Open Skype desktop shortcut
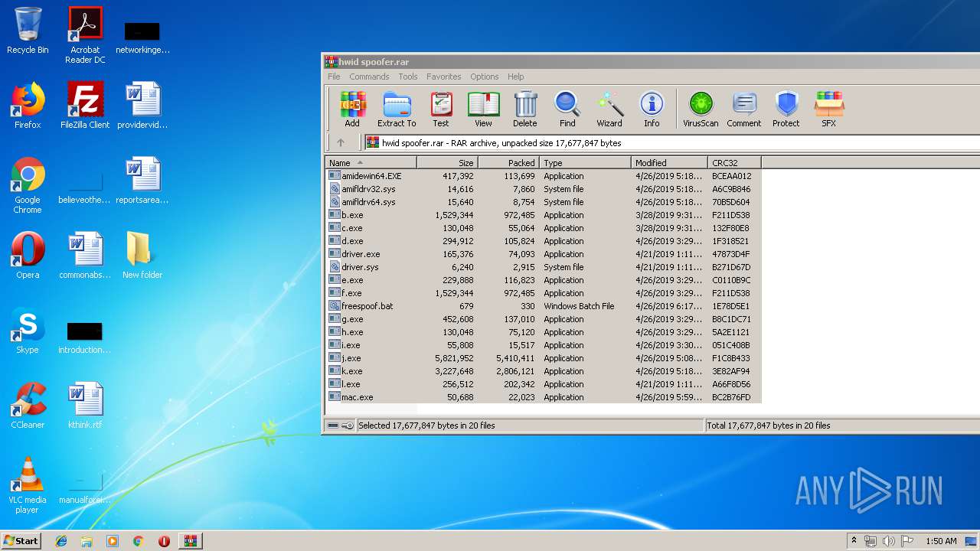Image resolution: width=980 pixels, height=551 pixels. click(28, 331)
